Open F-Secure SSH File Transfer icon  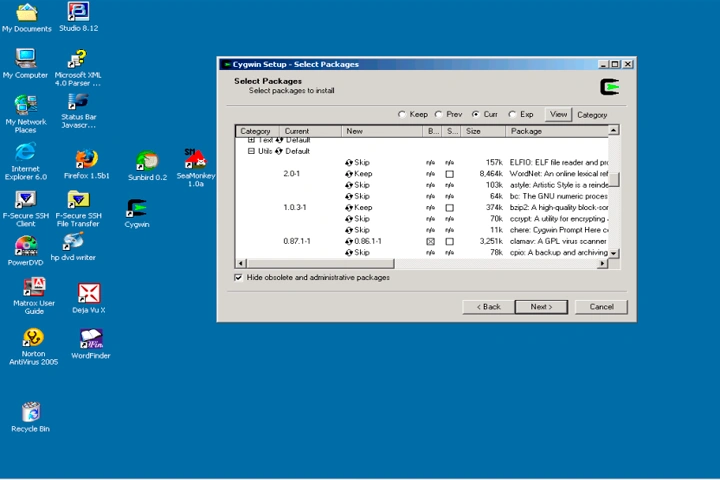tap(78, 209)
